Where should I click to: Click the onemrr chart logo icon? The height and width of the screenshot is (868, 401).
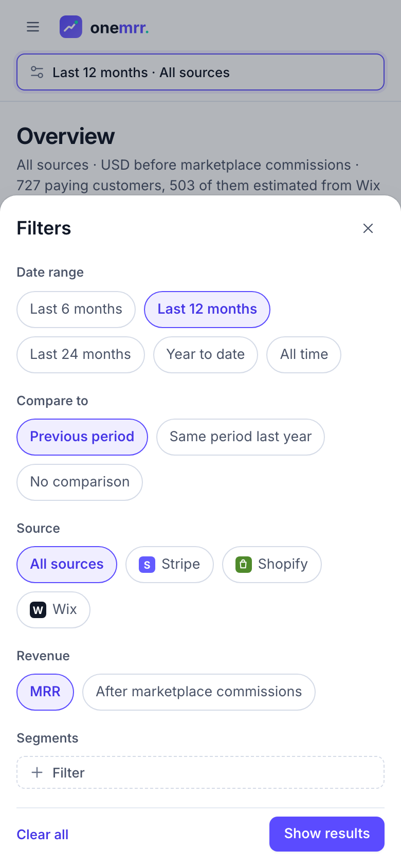71,27
